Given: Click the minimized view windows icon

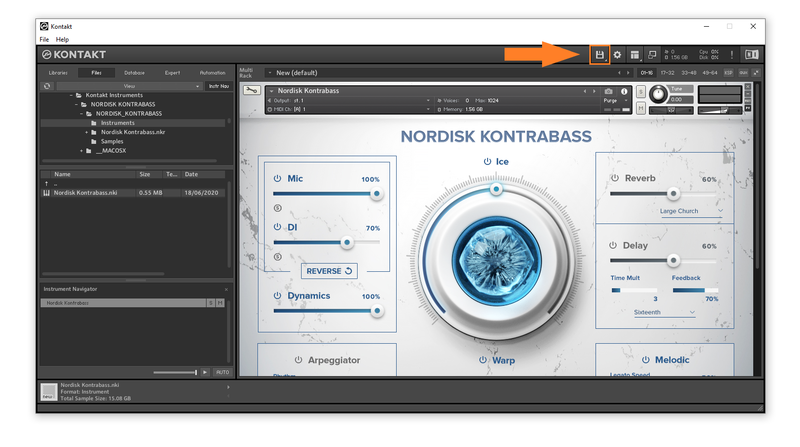Looking at the screenshot, I should pyautogui.click(x=652, y=55).
